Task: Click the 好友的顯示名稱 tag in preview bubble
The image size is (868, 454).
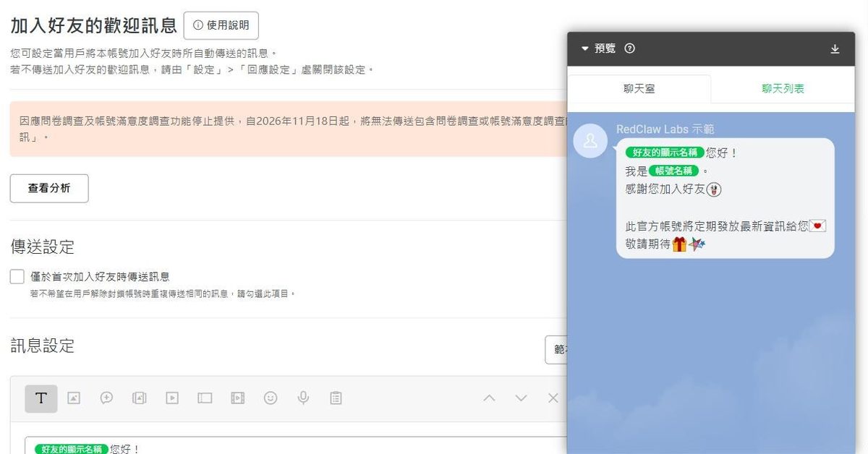Action: click(x=665, y=153)
